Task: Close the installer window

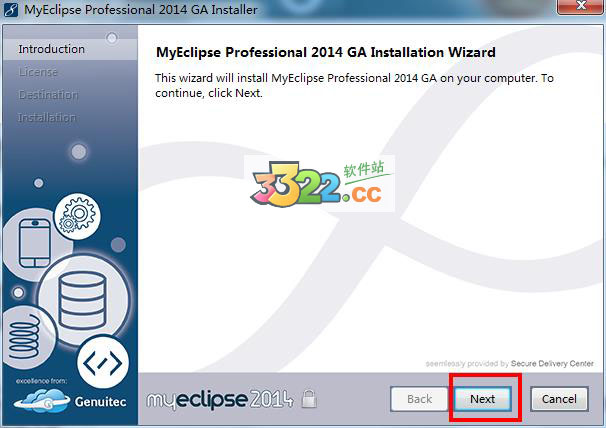Action: tap(581, 6)
